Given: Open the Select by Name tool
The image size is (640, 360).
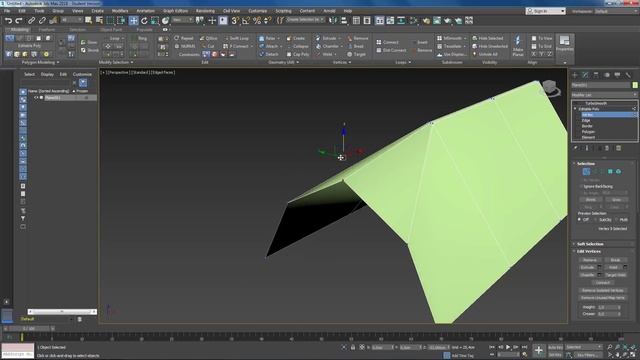Looking at the screenshot, I should [x=99, y=20].
